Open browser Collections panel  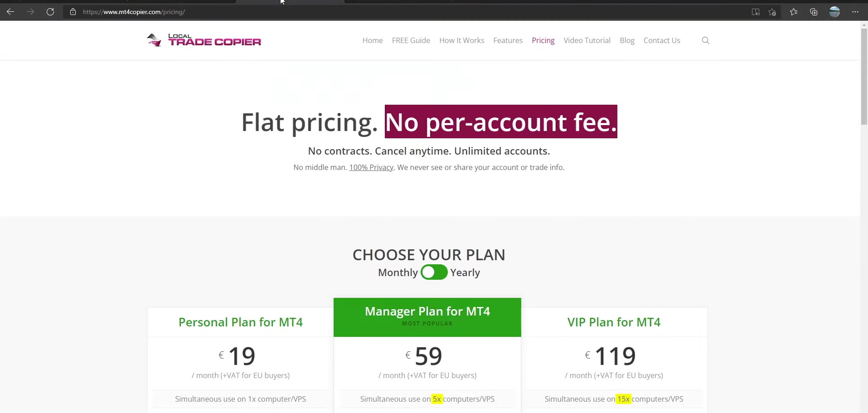(x=814, y=12)
